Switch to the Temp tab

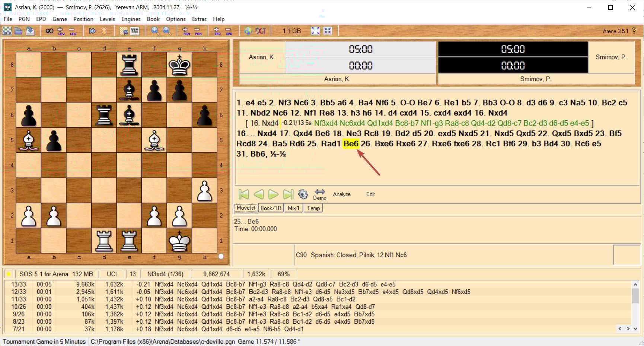313,208
